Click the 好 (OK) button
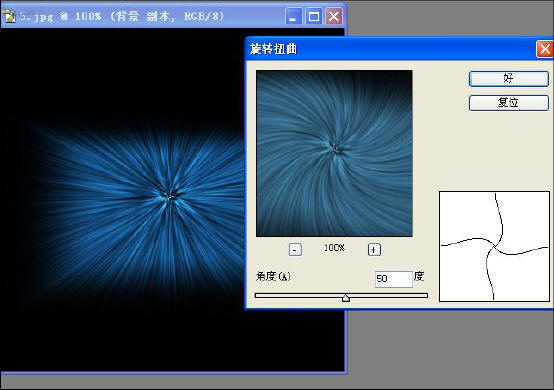Screen dimensions: 554x390 coord(508,78)
